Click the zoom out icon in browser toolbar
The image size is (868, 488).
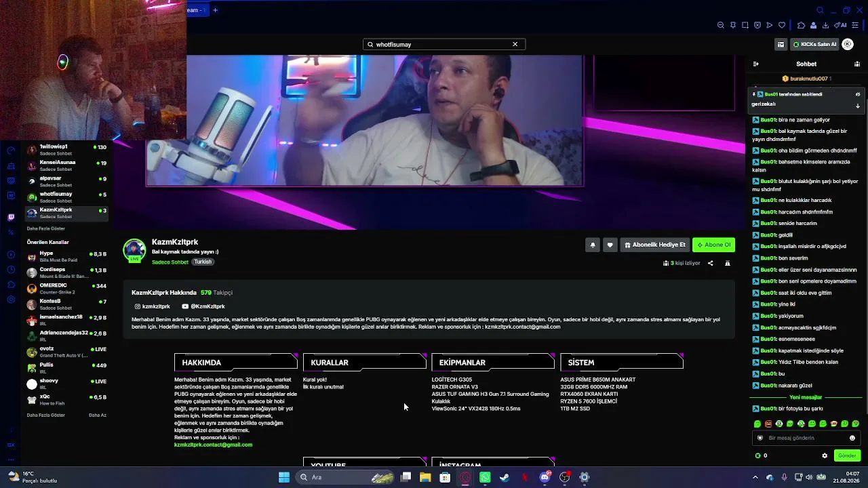point(721,25)
